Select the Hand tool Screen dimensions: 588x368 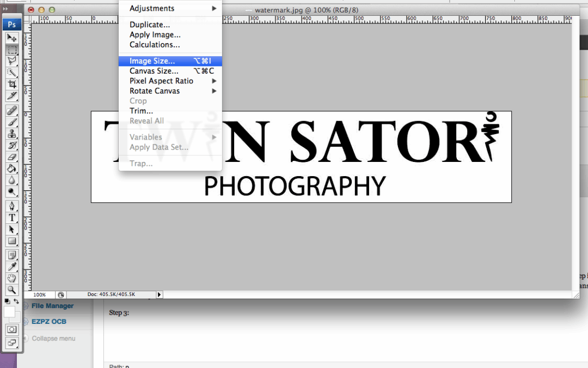coord(12,278)
